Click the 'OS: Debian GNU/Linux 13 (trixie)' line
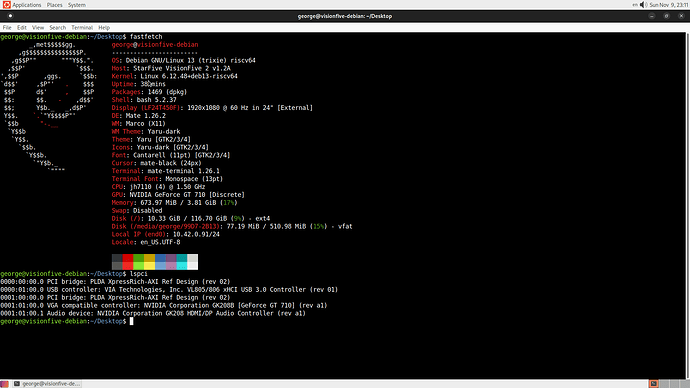 click(x=184, y=60)
